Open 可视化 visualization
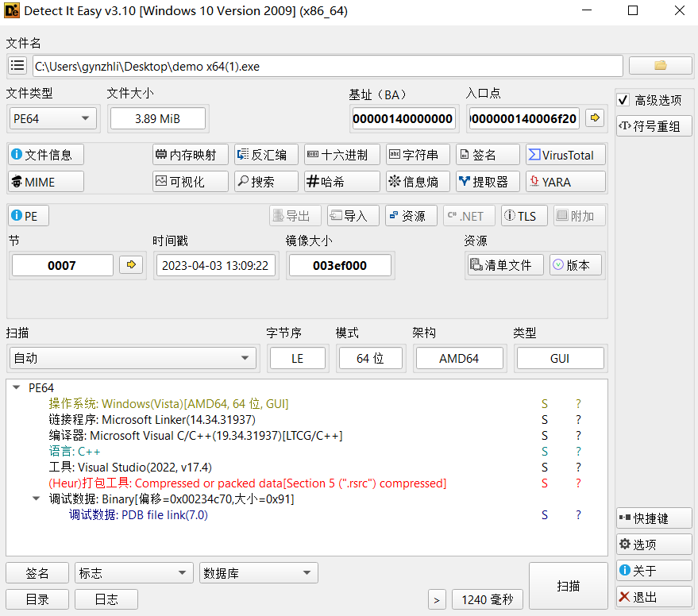The image size is (698, 616). (191, 182)
